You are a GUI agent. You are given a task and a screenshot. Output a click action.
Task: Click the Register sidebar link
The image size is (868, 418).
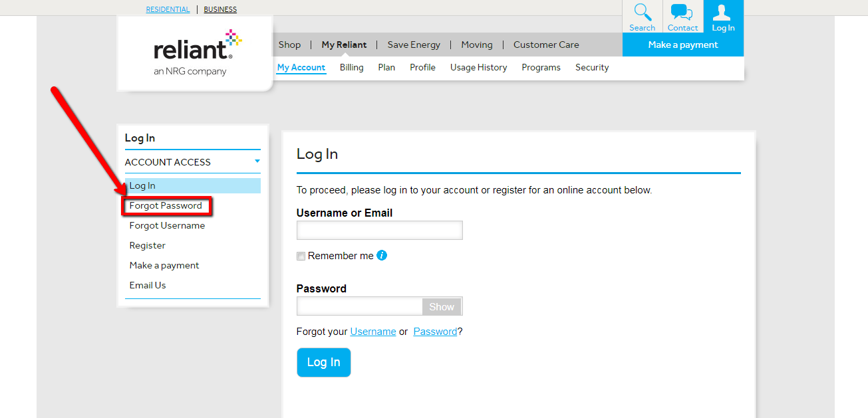[147, 245]
